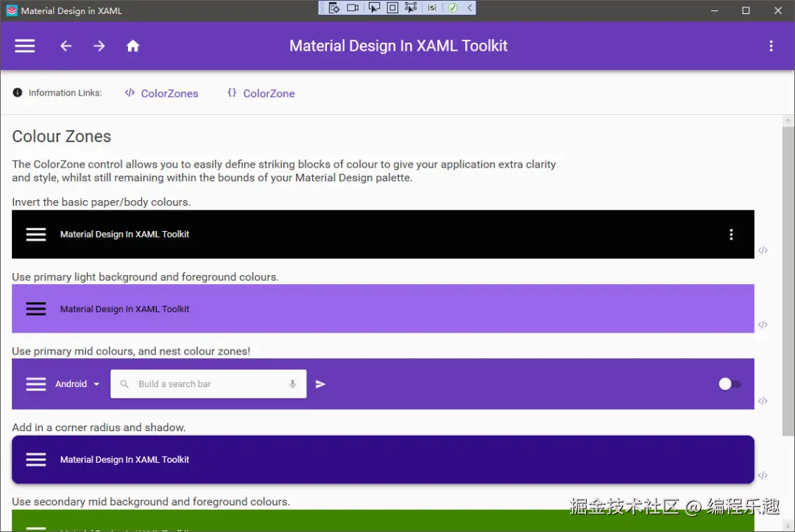Go back using the left arrow

tap(66, 46)
